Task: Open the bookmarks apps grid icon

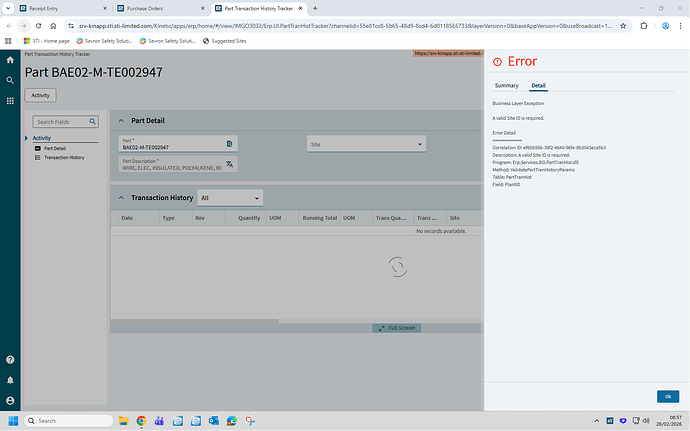Action: pos(8,41)
